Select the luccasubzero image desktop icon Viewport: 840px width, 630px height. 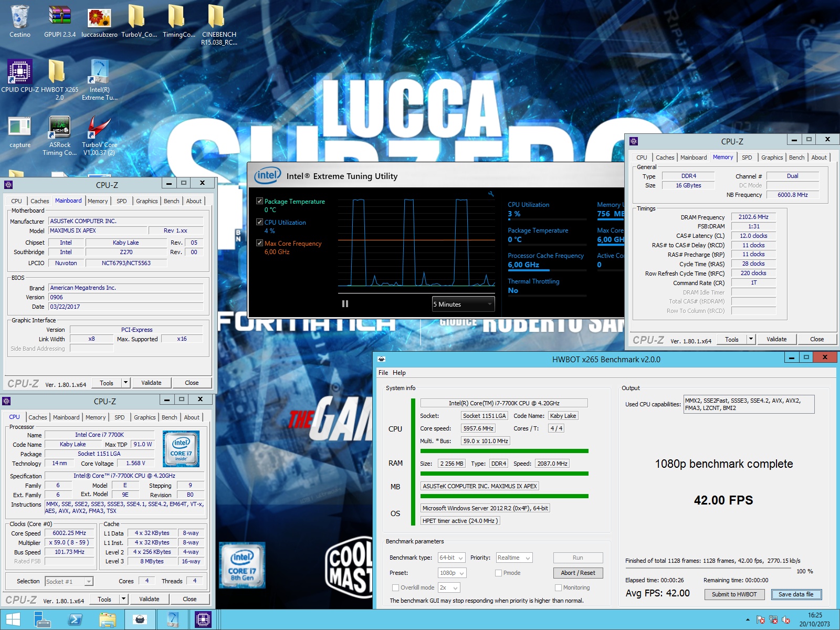99,21
